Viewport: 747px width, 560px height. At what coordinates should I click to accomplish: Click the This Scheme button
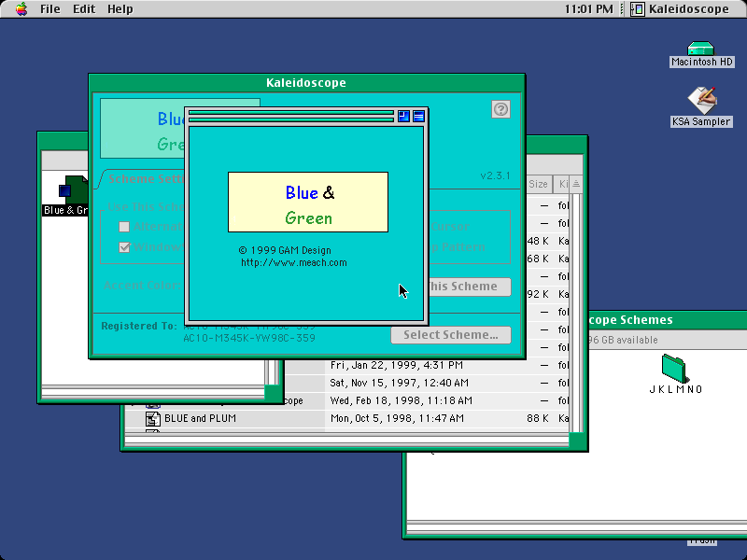click(470, 287)
